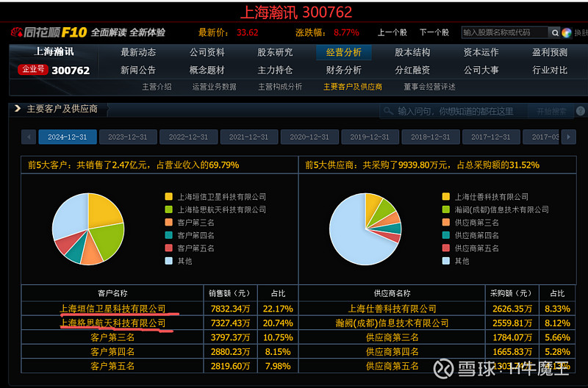This screenshot has width=588, height=388.
Task: Focus the 输入问句 question search field
Action: pyautogui.click(x=453, y=112)
